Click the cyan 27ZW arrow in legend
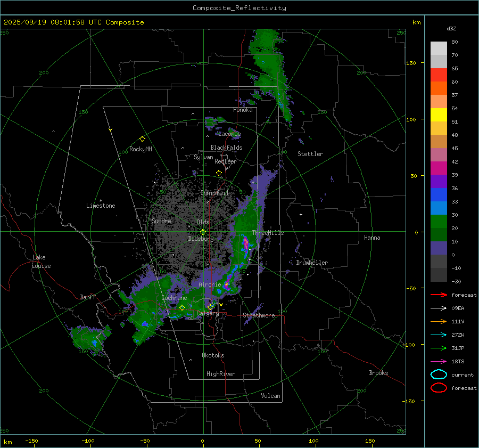Viewport: 479px width, 448px height. click(438, 335)
